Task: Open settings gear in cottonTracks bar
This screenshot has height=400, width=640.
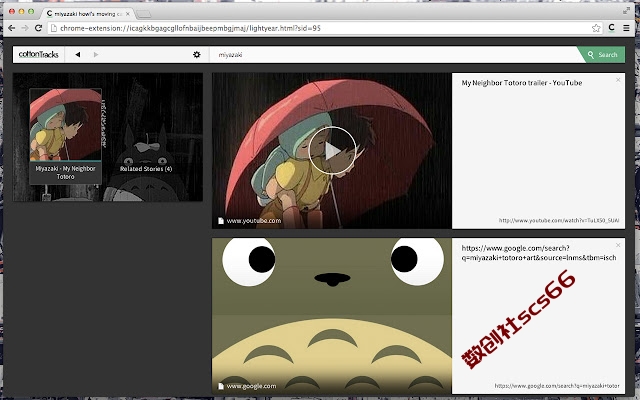Action: coord(197,54)
